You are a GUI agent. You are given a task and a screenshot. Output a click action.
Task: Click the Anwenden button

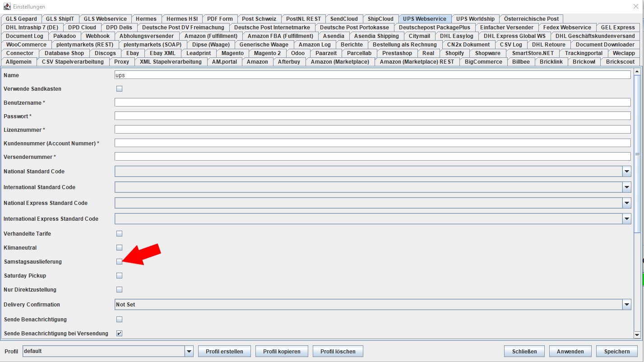(x=570, y=351)
